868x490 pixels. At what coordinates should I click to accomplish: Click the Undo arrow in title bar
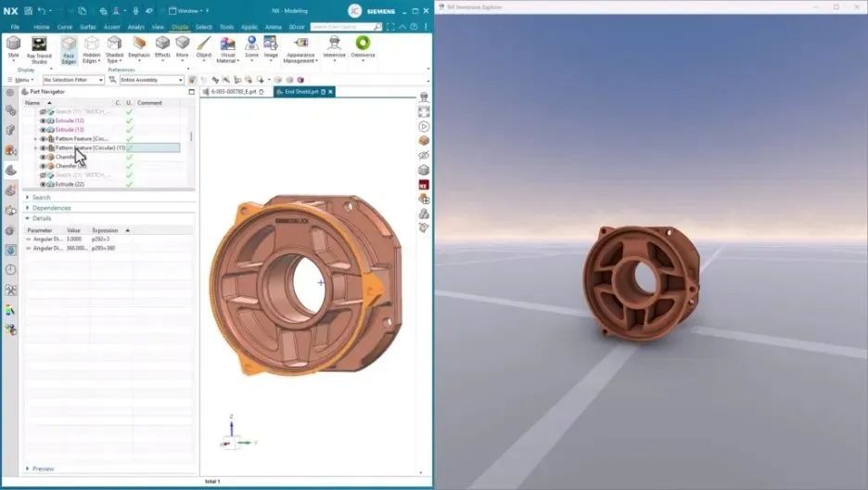click(x=41, y=10)
